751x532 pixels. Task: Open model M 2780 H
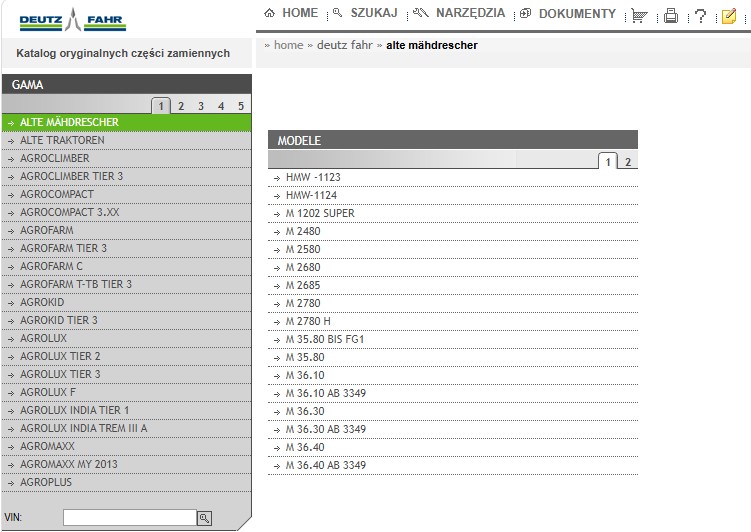tap(453, 321)
